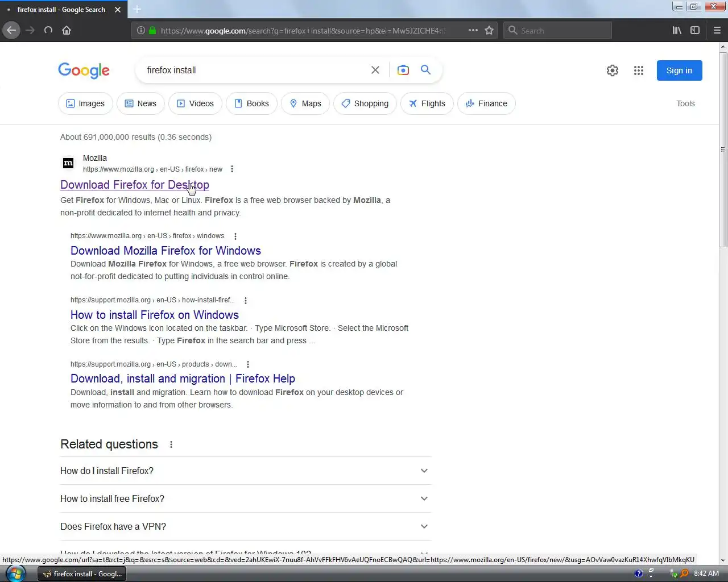Open options dots for mozilla.org firefox new result
728x582 pixels.
tap(232, 169)
